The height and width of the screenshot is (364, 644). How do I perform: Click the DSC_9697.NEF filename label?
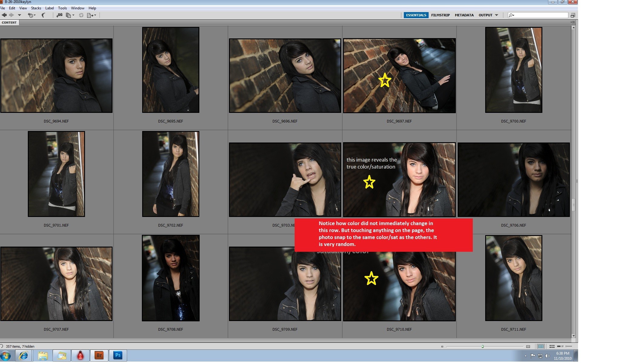click(x=399, y=121)
